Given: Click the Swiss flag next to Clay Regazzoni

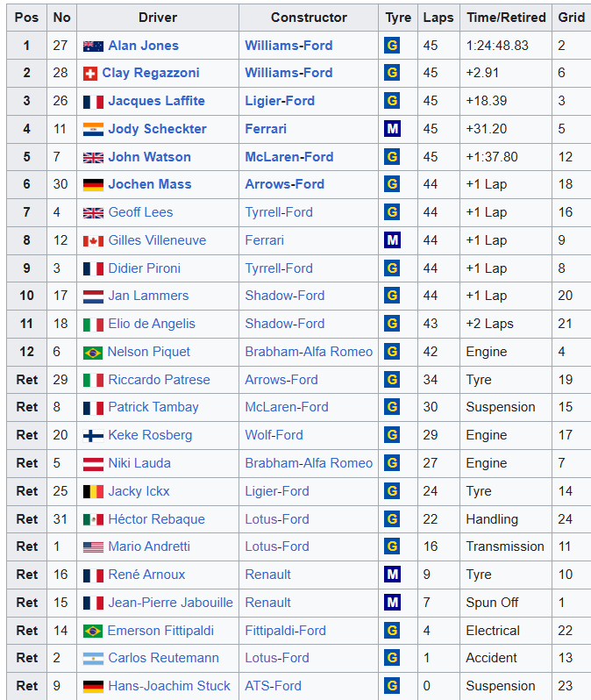Looking at the screenshot, I should click(x=90, y=74).
